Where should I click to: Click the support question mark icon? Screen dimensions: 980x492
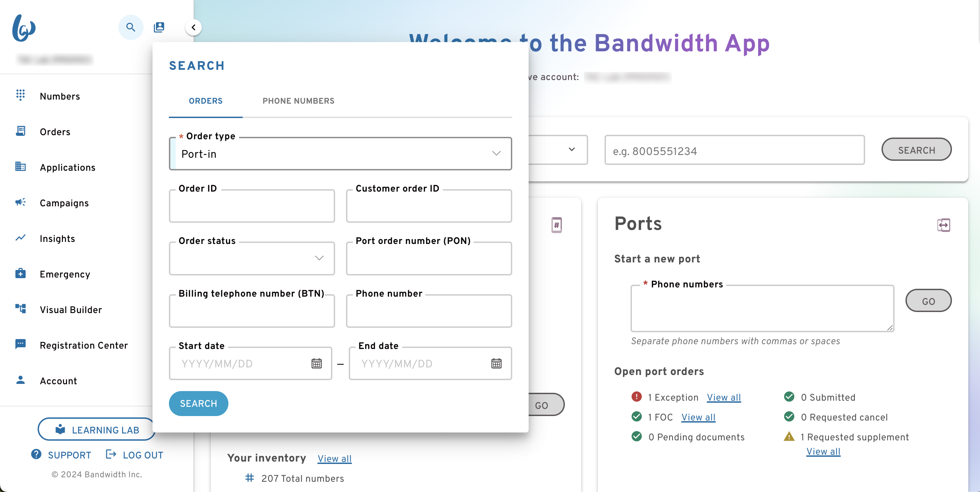37,454
